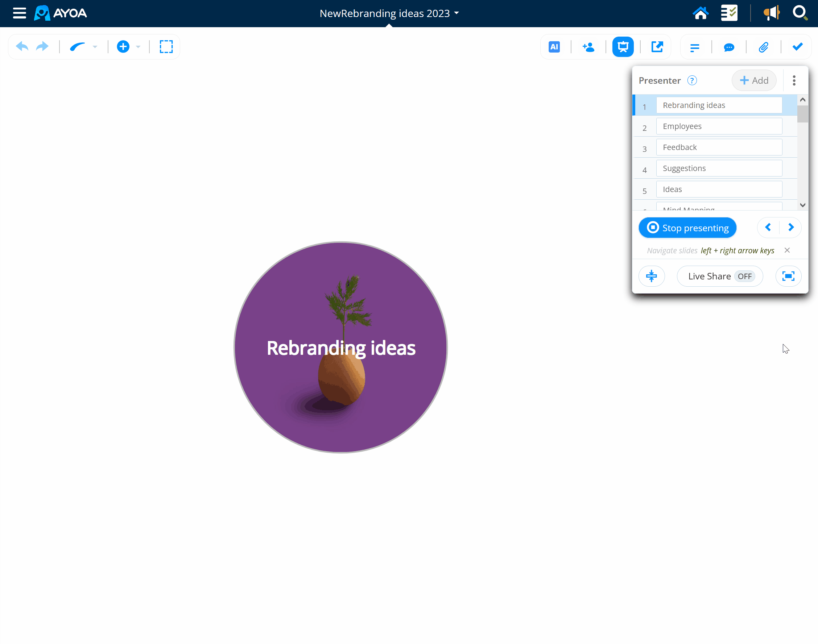
Task: Click the undo arrow
Action: (x=22, y=47)
